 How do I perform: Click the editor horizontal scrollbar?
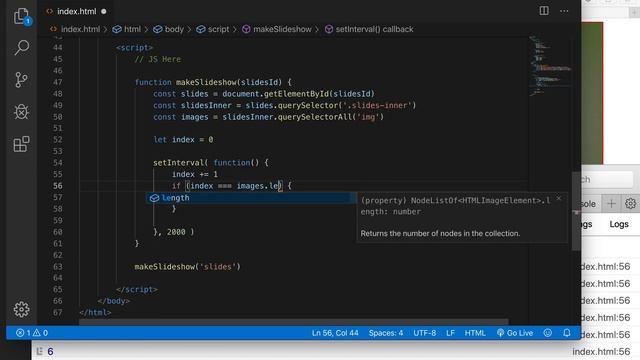[x=294, y=322]
